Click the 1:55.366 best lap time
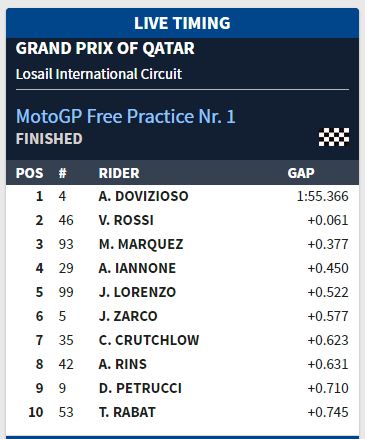Screen dimensions: 365x439 tap(322, 196)
